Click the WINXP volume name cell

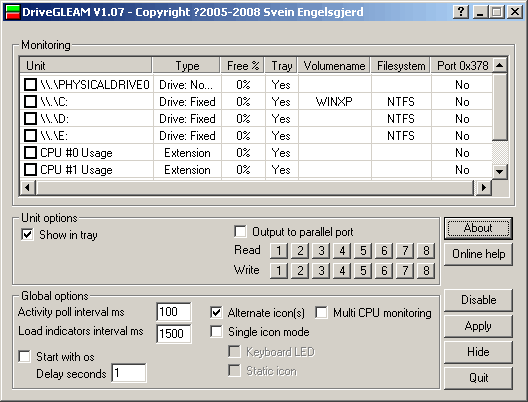(x=334, y=102)
